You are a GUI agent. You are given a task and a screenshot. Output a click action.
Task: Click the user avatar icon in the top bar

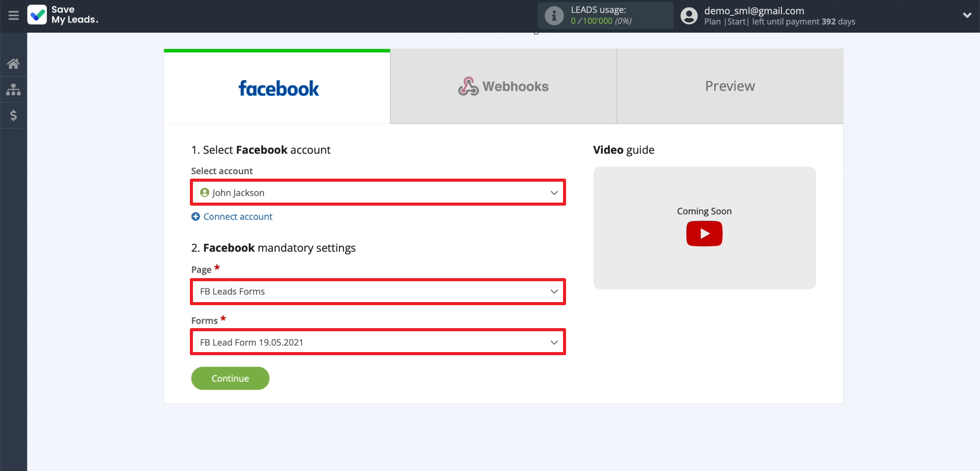coord(689,16)
